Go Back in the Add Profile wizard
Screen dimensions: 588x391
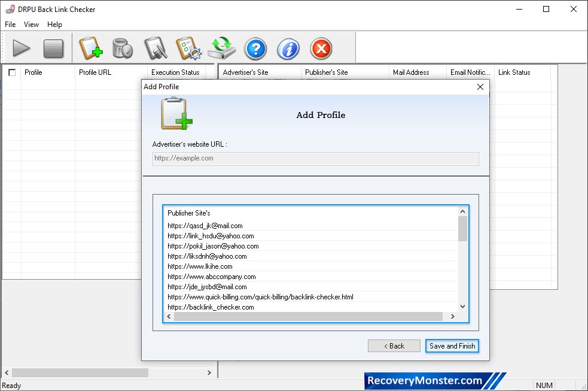point(394,345)
